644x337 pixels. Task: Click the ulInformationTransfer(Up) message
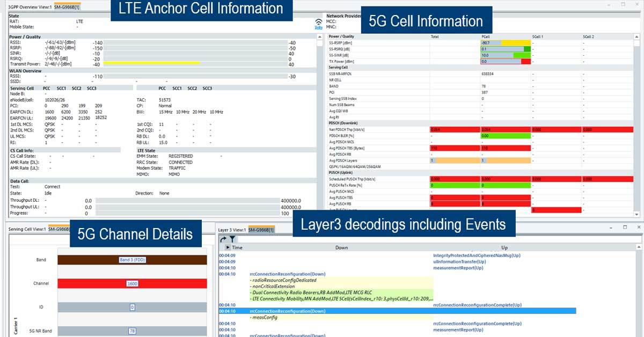click(459, 261)
